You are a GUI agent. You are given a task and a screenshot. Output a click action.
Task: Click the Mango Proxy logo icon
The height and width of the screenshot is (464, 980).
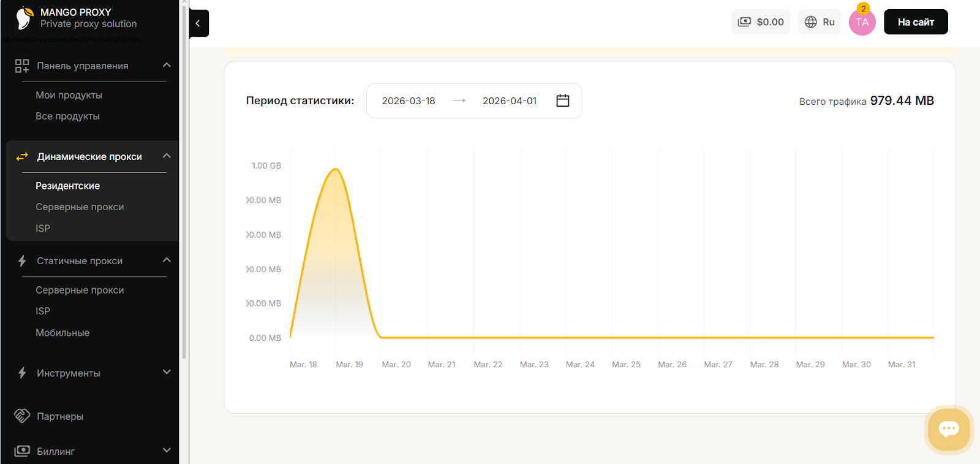[24, 18]
